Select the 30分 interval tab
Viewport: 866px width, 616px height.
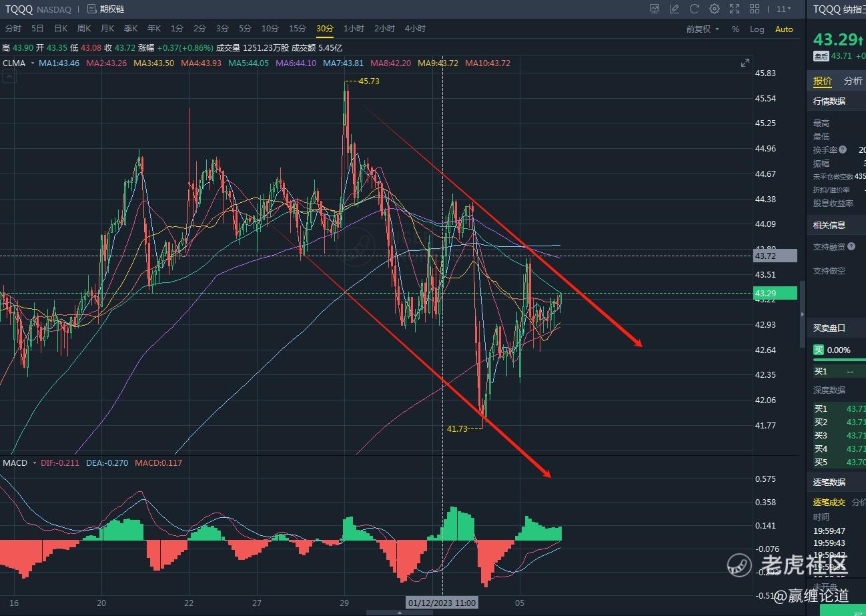(325, 29)
